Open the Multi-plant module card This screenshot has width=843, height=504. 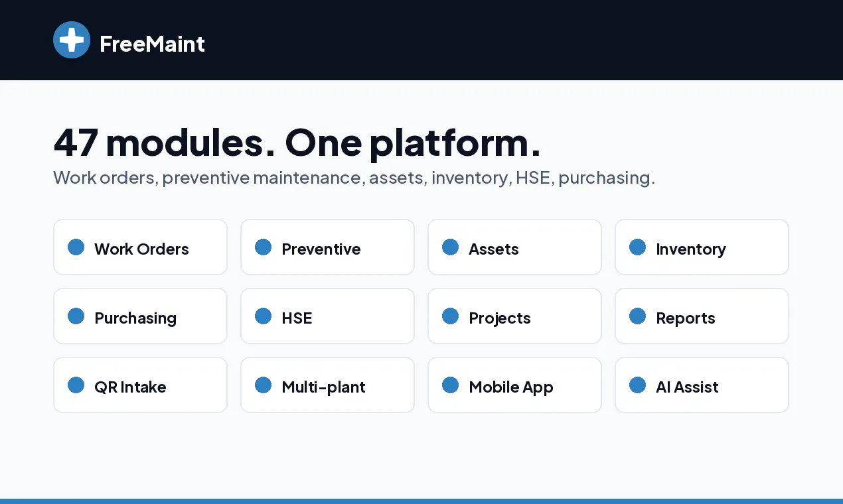[x=328, y=385]
